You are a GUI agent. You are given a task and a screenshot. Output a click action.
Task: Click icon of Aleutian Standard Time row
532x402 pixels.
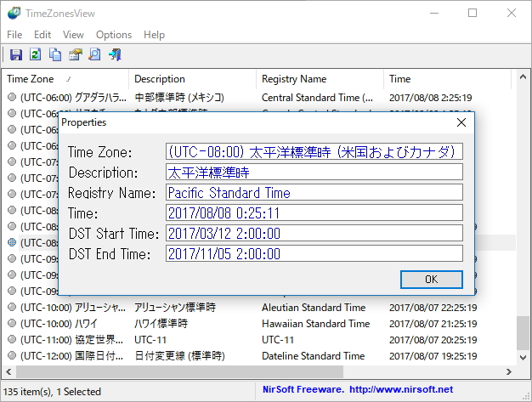(12, 308)
